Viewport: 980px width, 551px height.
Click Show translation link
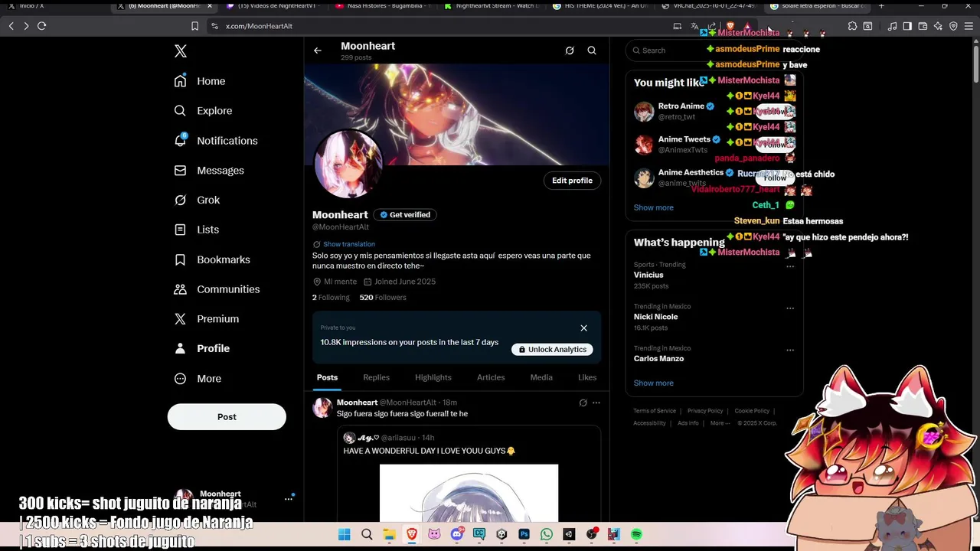click(x=348, y=244)
